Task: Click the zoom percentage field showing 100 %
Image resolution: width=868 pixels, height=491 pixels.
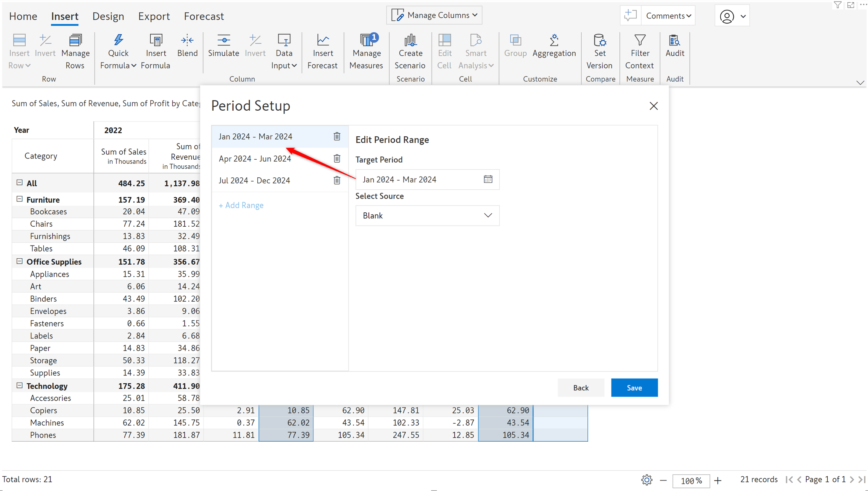Action: tap(691, 480)
